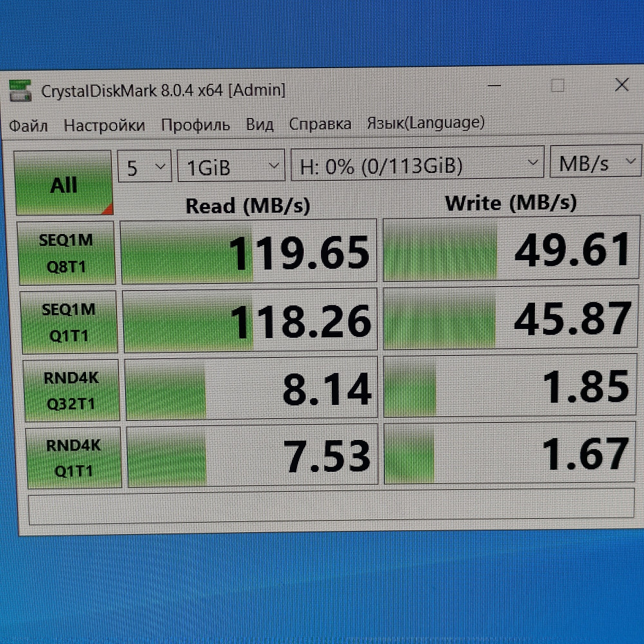Viewport: 644px width, 644px height.
Task: Click the 8.14 random read result
Action: [251, 388]
